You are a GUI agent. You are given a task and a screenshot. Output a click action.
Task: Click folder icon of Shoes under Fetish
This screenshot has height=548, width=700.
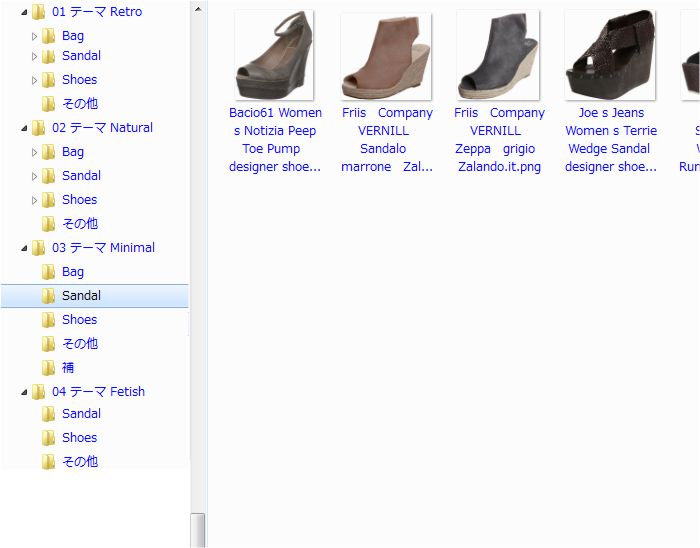pyautogui.click(x=48, y=438)
